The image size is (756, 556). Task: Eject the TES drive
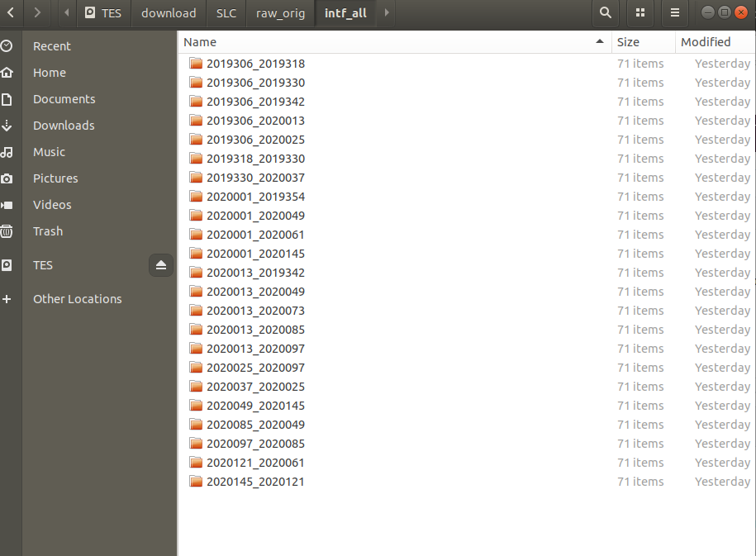click(161, 264)
